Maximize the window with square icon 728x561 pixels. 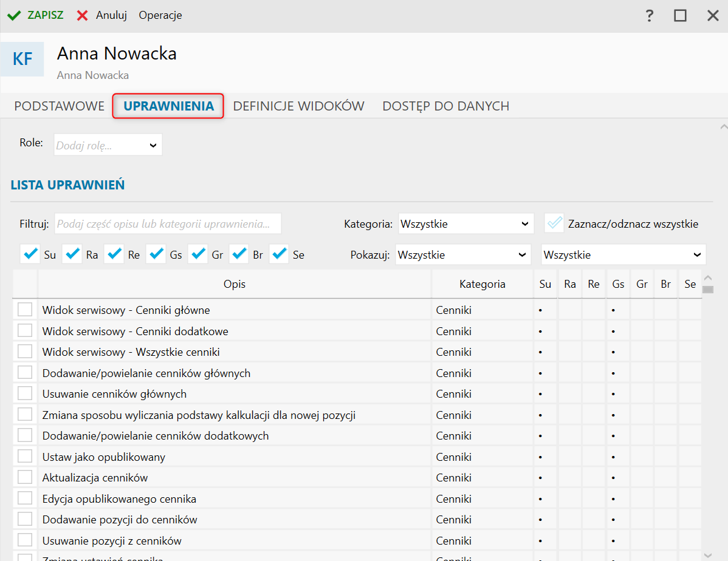pyautogui.click(x=680, y=15)
